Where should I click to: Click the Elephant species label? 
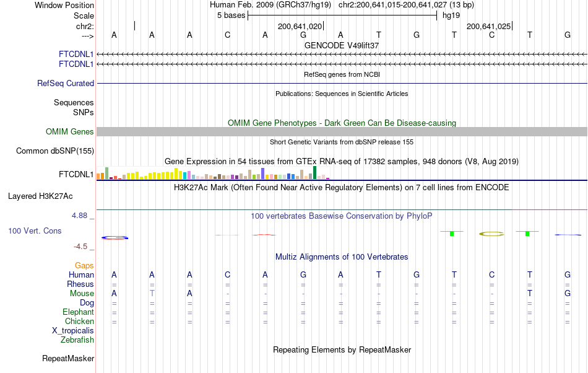pos(78,312)
